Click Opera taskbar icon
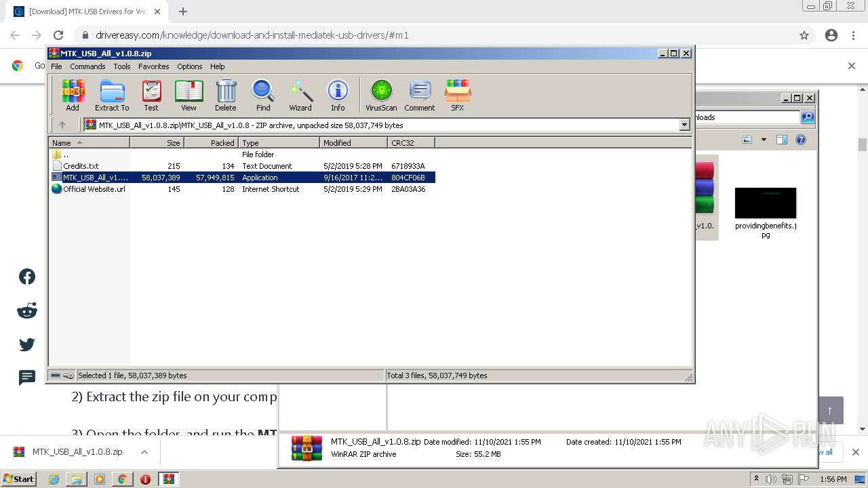868x488 pixels. point(145,479)
